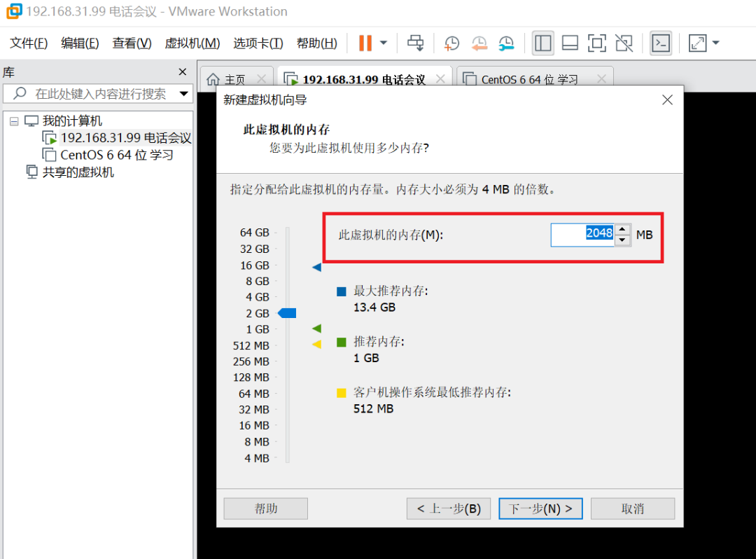This screenshot has height=559, width=756.
Task: Click the revert to snapshot icon
Action: (479, 43)
